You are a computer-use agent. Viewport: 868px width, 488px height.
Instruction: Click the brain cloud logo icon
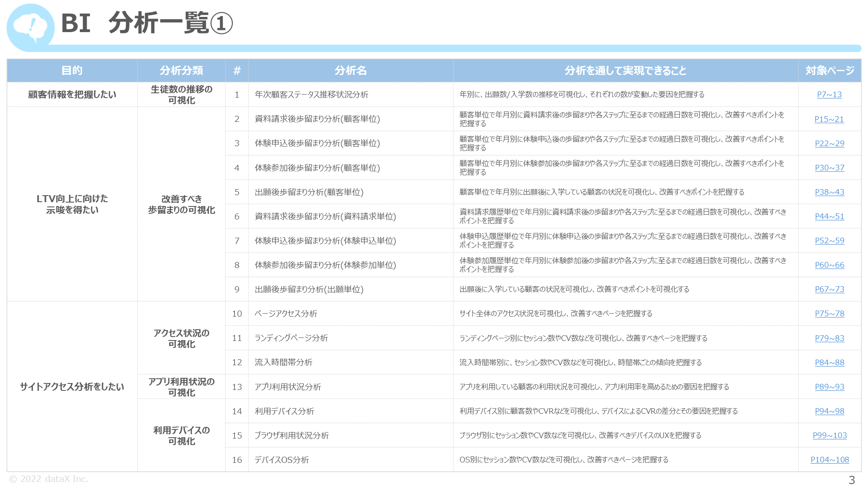click(30, 27)
